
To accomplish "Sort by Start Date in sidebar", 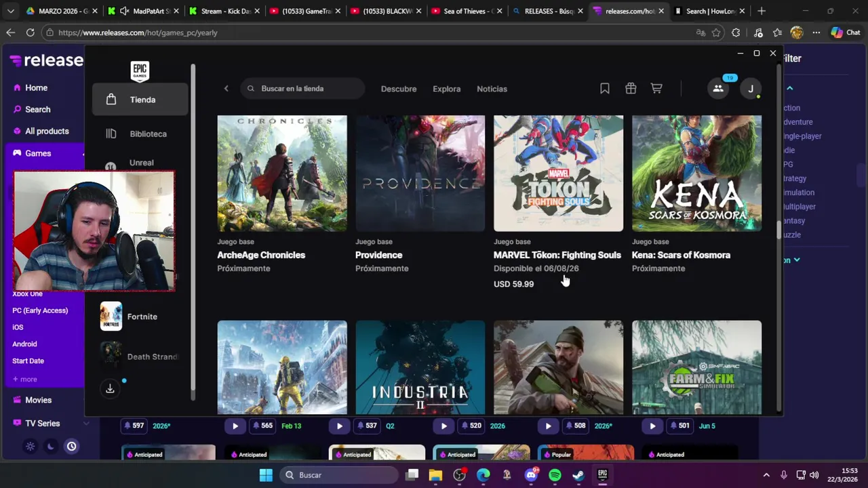I will pos(28,361).
